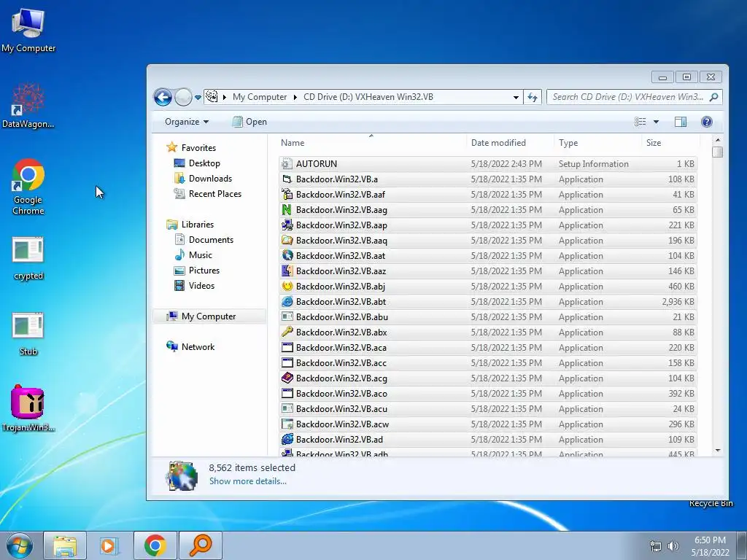Click the icon of Backdoor.Win32.VB.abt
Viewport: 747px width, 560px height.
coord(286,301)
